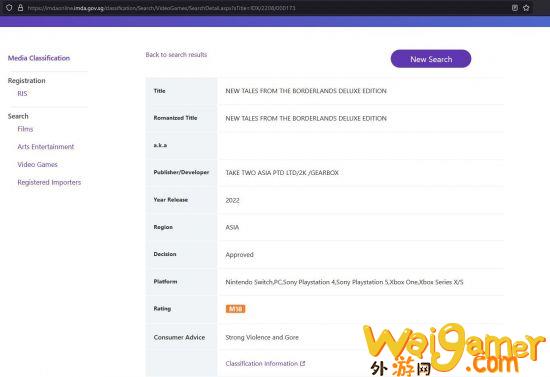Screen dimensions: 550x377
Task: Click the browser URL address field
Action: tap(267, 8)
